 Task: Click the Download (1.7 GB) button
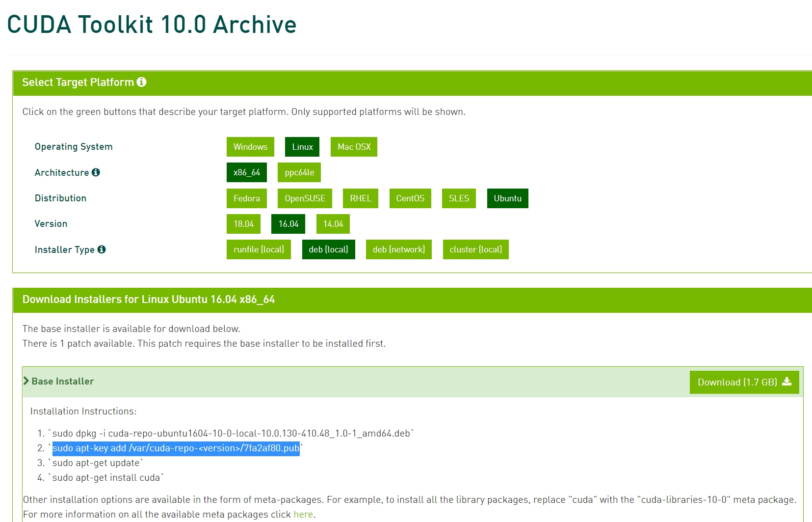click(x=744, y=382)
